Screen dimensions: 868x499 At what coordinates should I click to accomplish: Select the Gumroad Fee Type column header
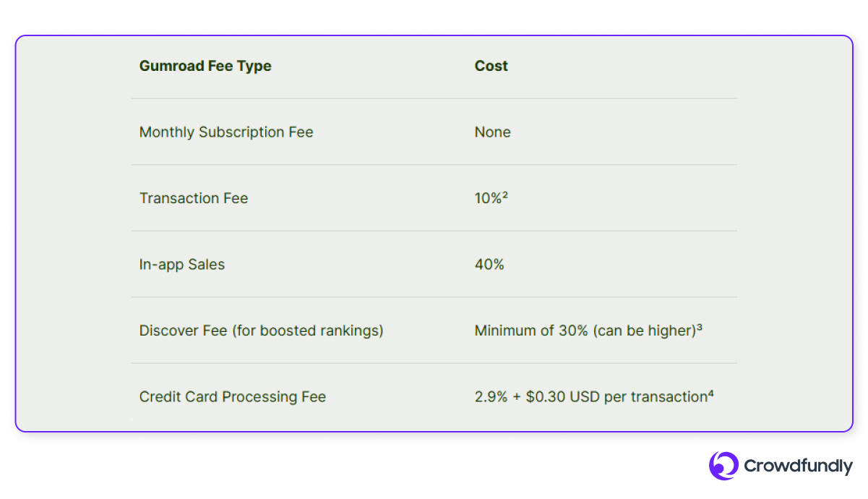205,66
